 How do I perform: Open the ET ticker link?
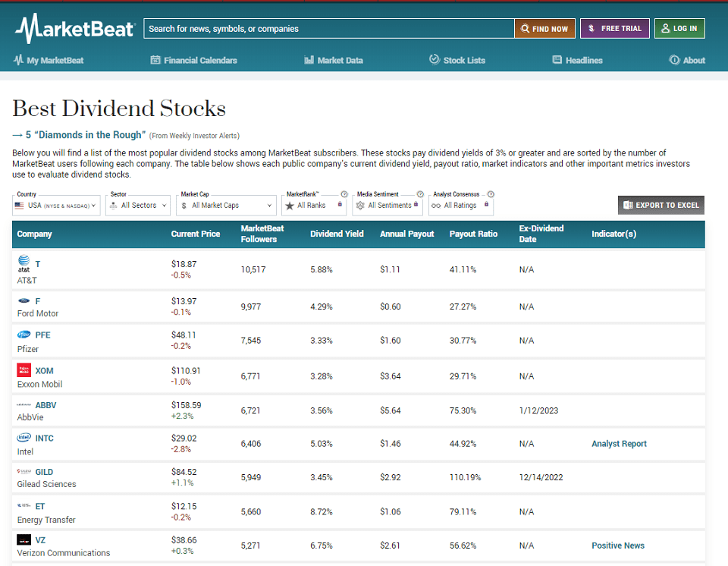tap(40, 507)
